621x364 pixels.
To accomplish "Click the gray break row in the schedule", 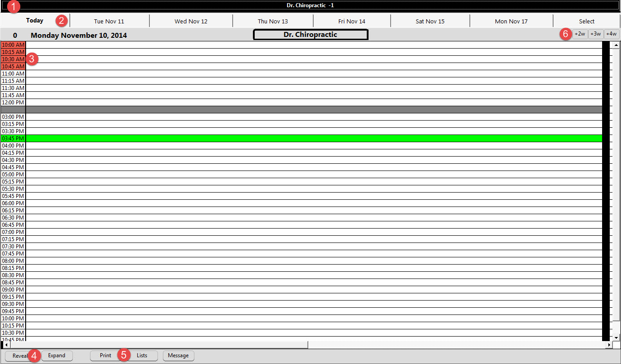I will coord(301,110).
